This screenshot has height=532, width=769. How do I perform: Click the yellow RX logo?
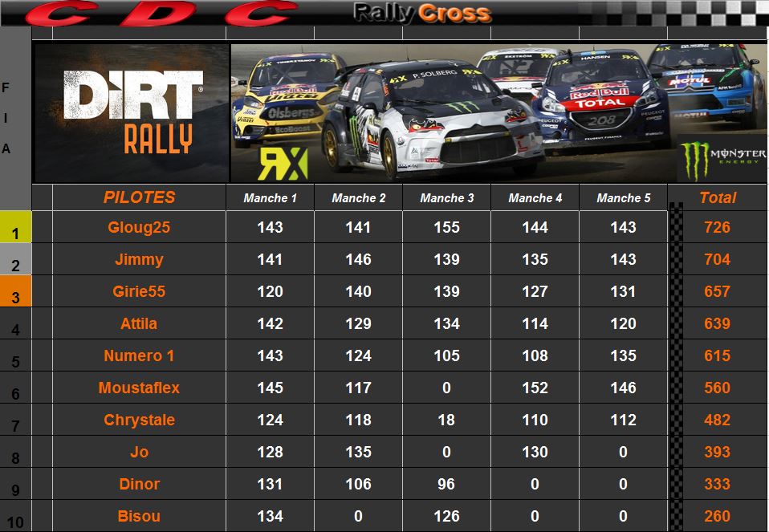[283, 164]
